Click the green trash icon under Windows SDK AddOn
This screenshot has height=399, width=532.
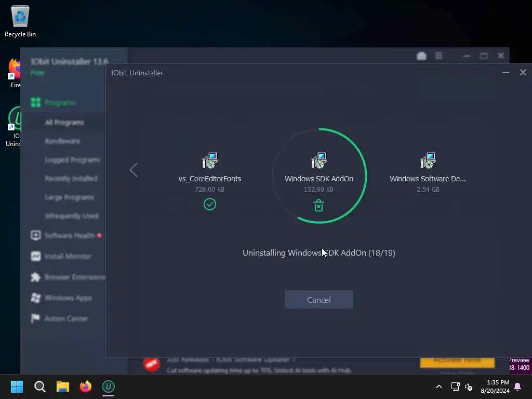pos(318,205)
